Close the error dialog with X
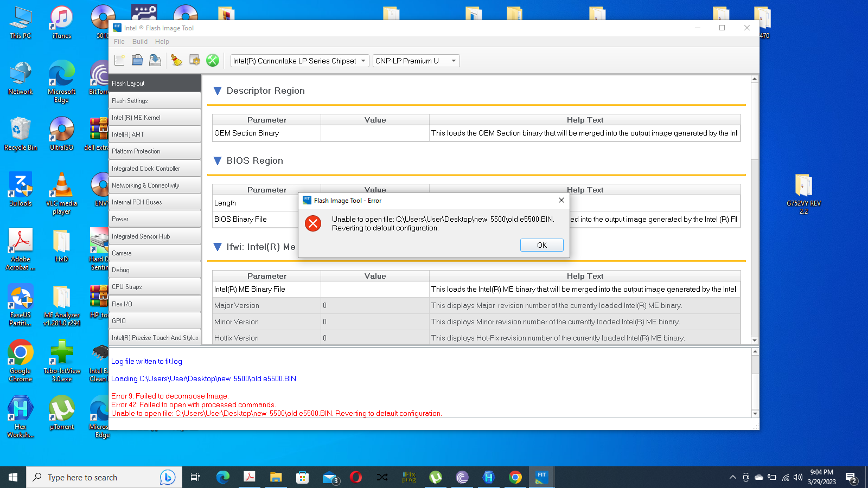868x488 pixels. (x=561, y=200)
